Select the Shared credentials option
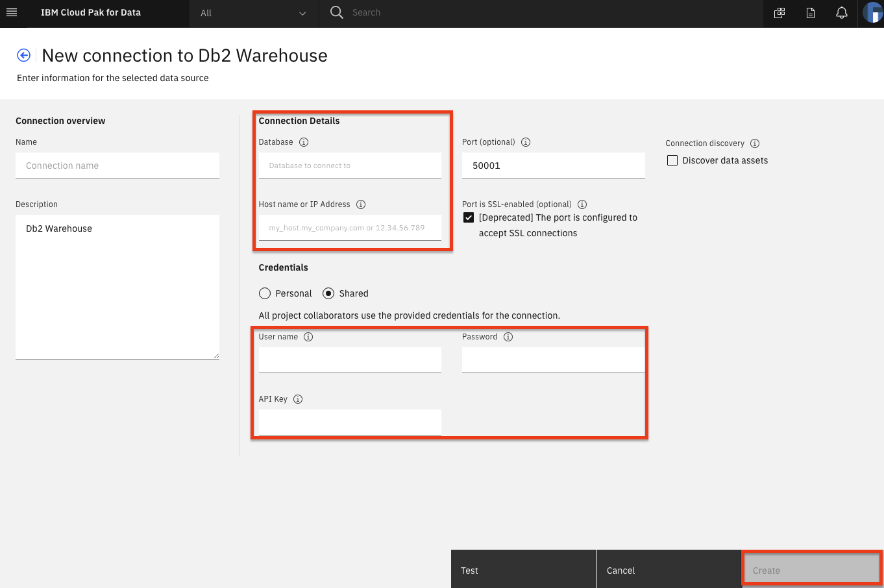884x588 pixels. coord(328,293)
